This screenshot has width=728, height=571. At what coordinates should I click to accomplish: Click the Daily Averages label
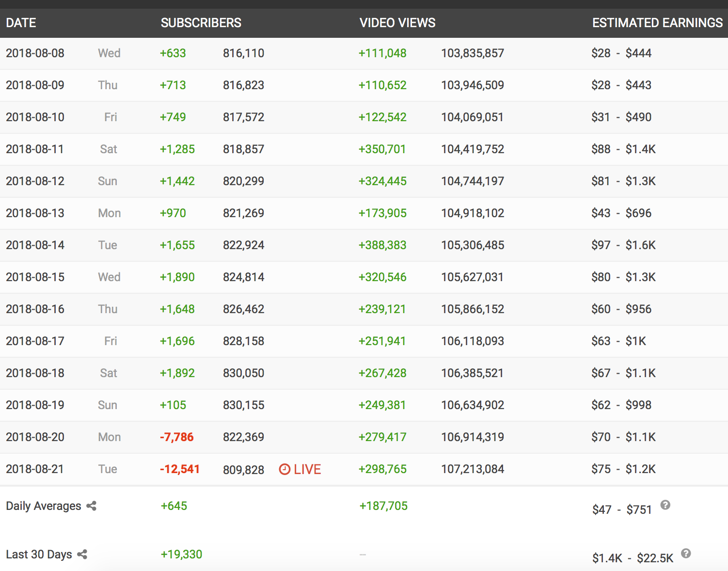(44, 506)
